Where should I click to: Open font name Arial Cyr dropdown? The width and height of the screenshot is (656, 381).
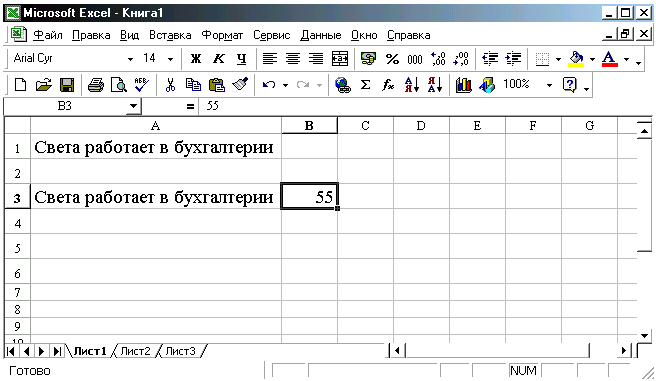130,59
